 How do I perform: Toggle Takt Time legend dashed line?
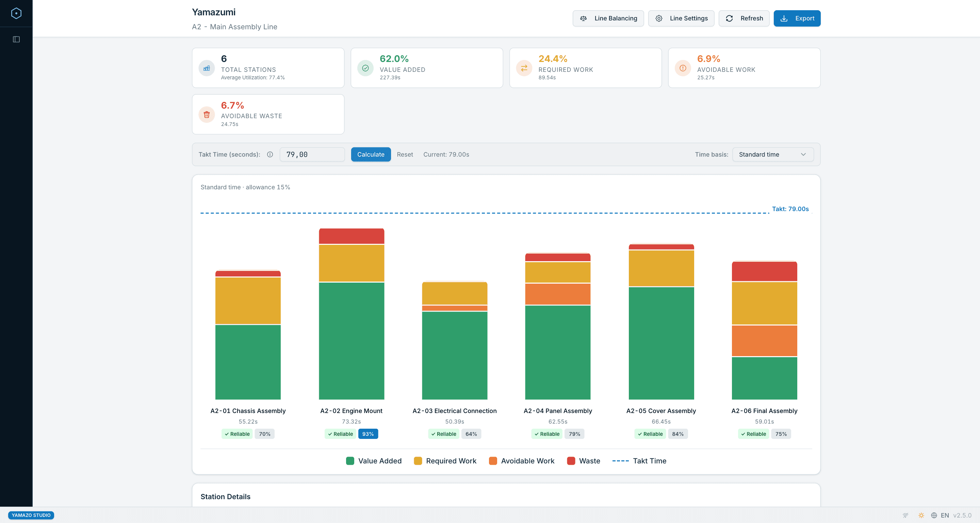coord(620,461)
